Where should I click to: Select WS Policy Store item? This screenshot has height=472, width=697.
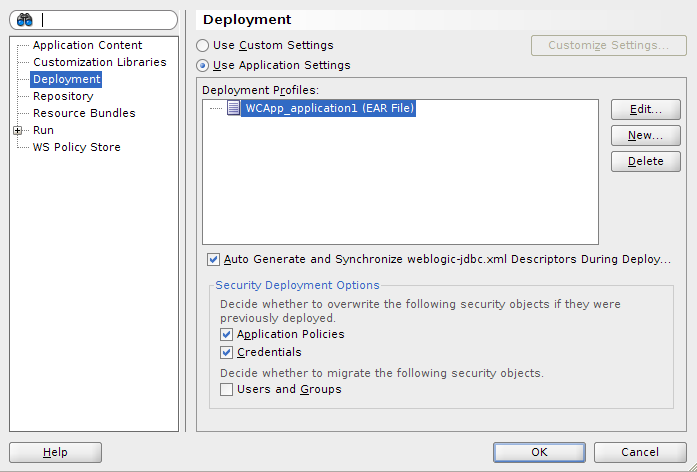(x=76, y=147)
